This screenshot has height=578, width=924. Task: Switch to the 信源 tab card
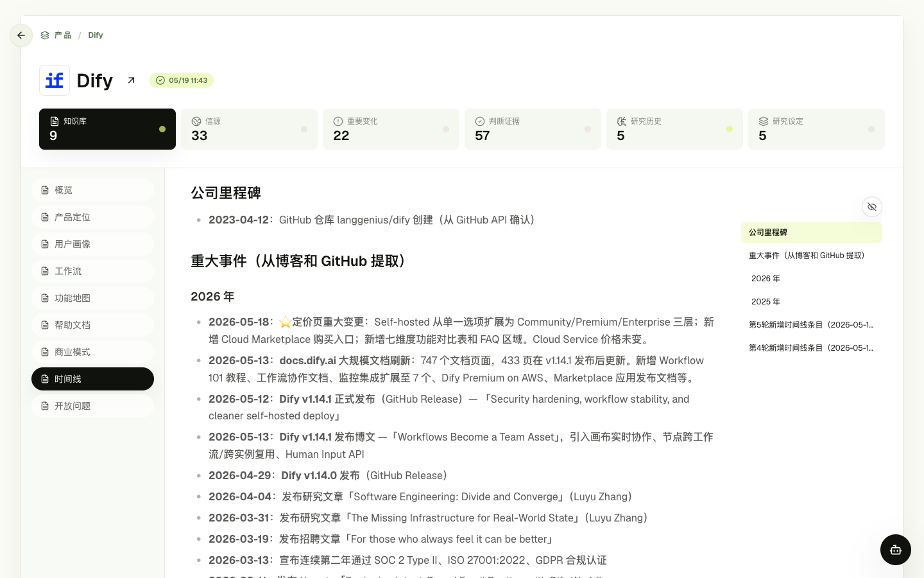pyautogui.click(x=249, y=129)
